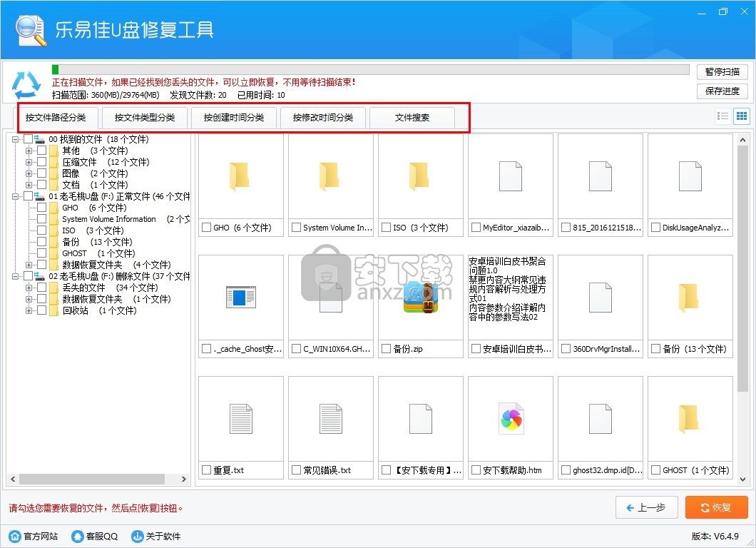756x548 pixels.
Task: Collapse 02 老毛桃U盘 删除文件 node
Action: [15, 276]
